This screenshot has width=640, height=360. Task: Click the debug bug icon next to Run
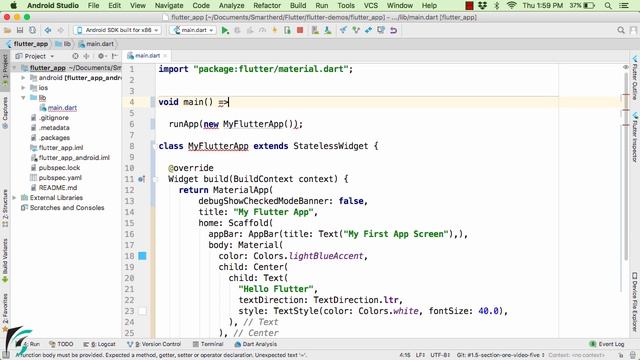click(237, 30)
